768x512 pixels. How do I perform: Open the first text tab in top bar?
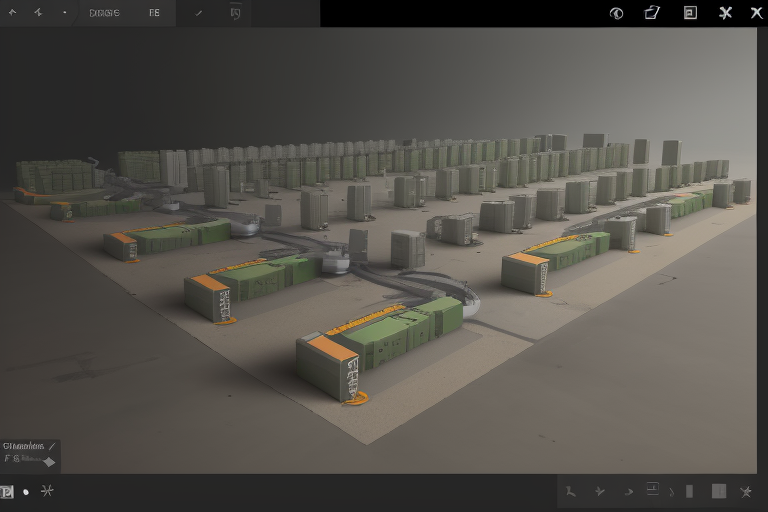[104, 13]
